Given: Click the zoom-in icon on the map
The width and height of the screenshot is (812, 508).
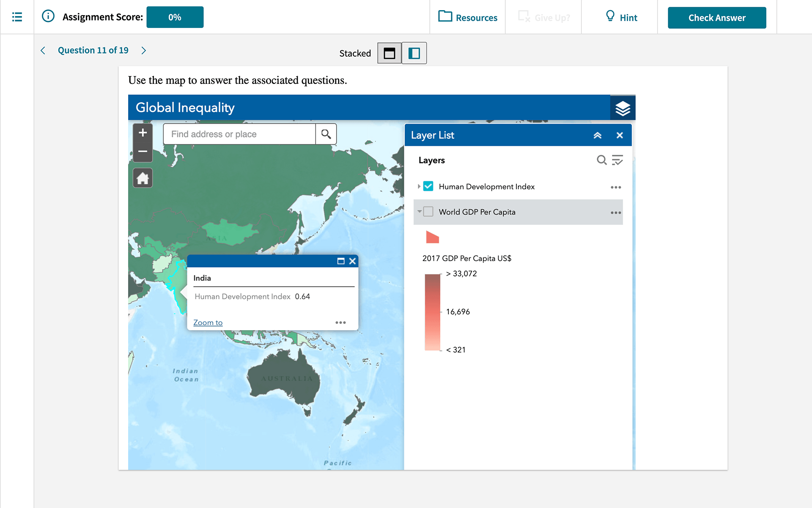Looking at the screenshot, I should pyautogui.click(x=143, y=133).
